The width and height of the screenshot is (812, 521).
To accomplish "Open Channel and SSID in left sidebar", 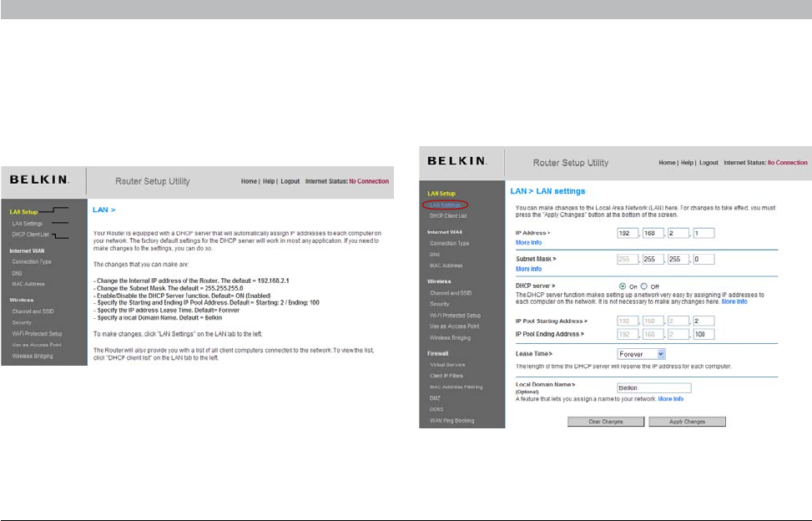I will click(x=33, y=311).
